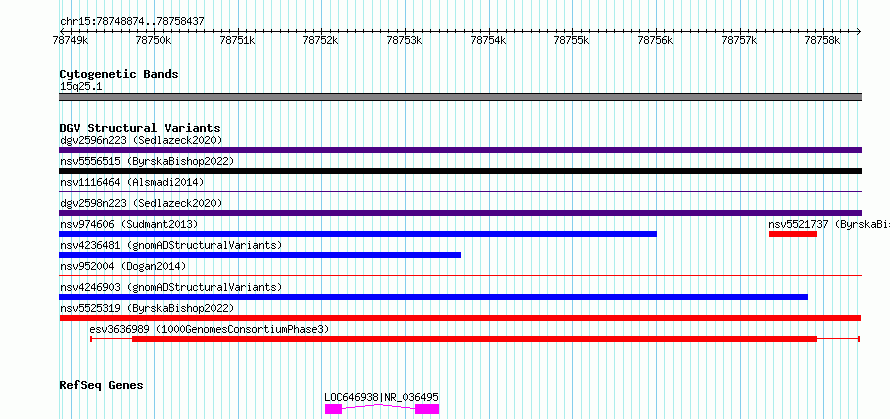Click the 78753k ruler mark
Screen dimensions: 890x419
coord(405,41)
